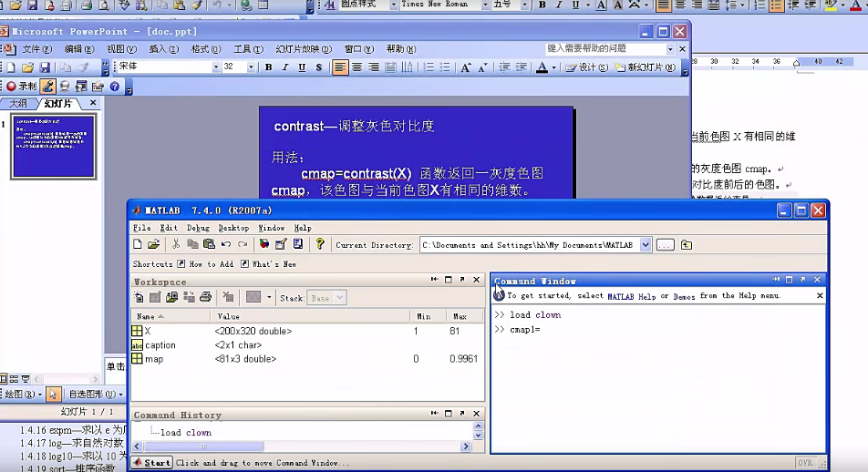Click Print icon in Workspace toolbar
Viewport: 868px width, 472px height.
(x=205, y=298)
